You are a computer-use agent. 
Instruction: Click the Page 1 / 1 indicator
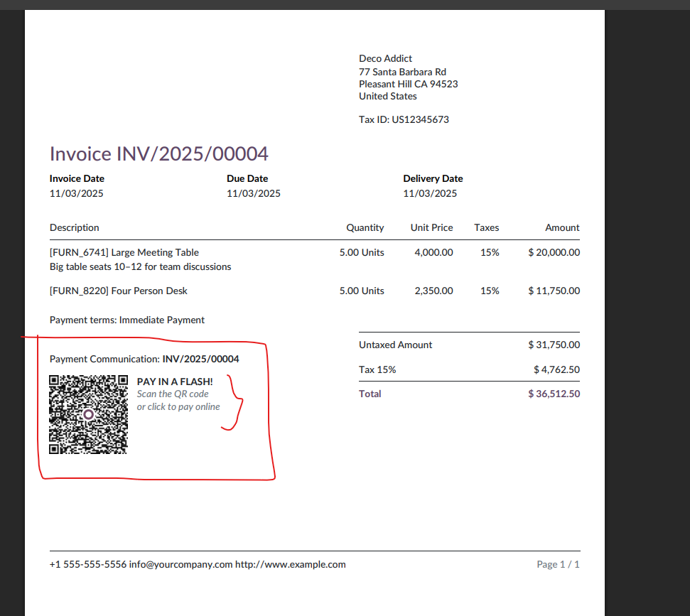(x=558, y=564)
